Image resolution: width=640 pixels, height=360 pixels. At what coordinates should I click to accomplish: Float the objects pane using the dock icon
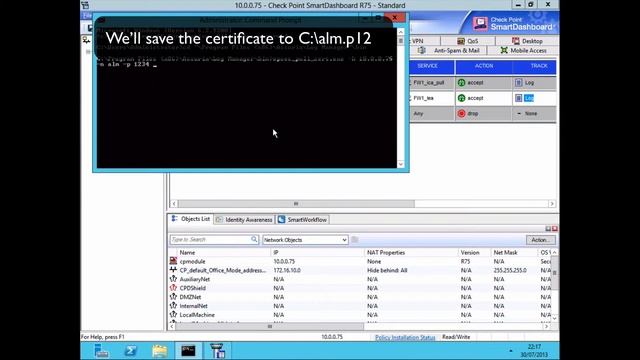[x=548, y=229]
